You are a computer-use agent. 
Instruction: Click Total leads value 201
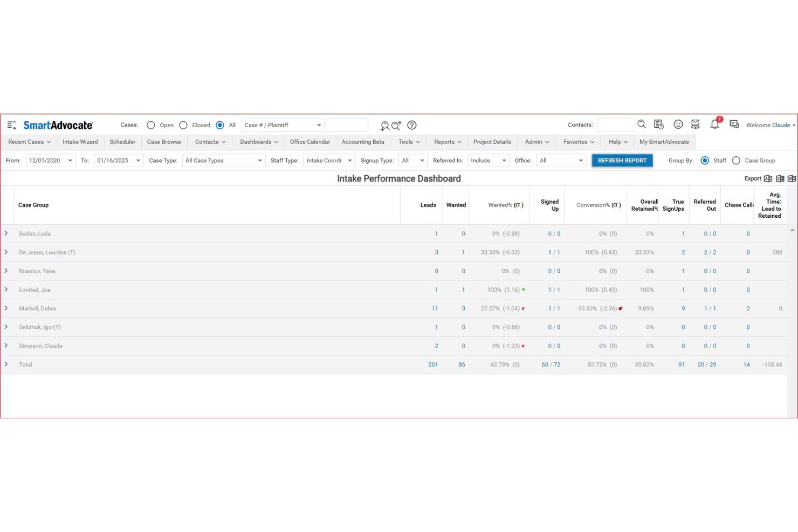click(433, 364)
